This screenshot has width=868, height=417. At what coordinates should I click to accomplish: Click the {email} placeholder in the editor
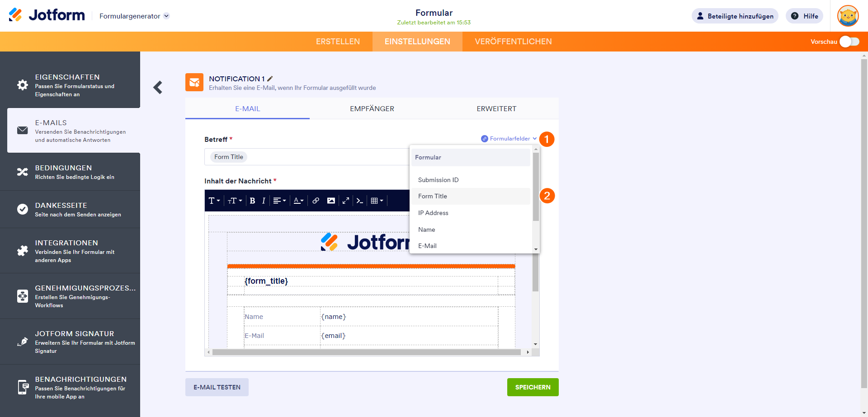point(333,336)
